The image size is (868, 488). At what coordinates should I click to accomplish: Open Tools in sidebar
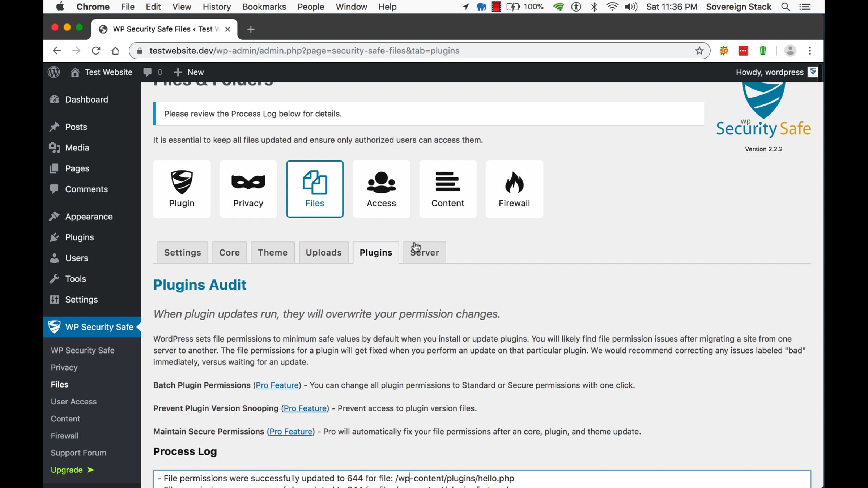point(92,279)
